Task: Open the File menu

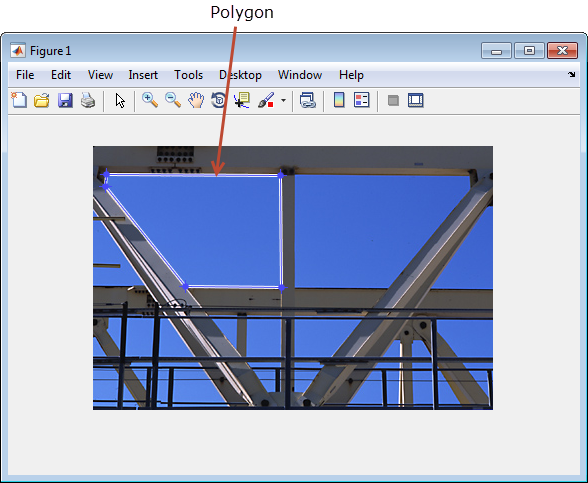Action: coord(25,75)
